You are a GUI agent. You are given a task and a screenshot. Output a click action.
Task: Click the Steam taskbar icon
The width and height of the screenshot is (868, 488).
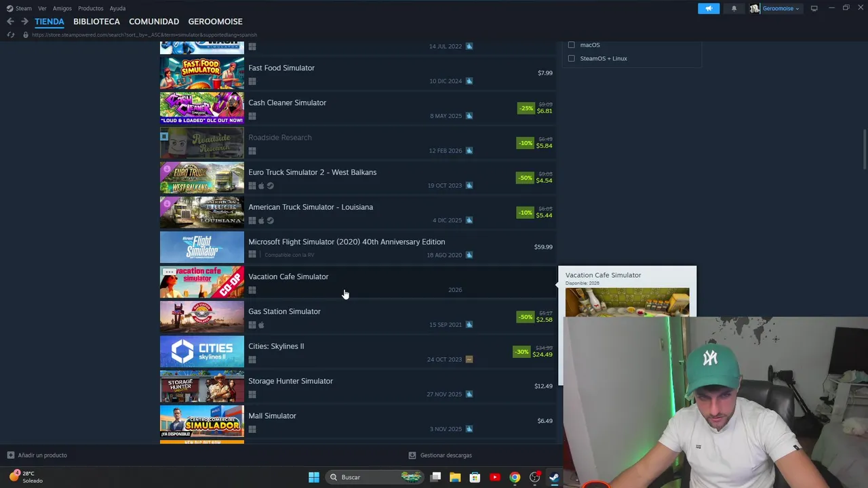(x=554, y=477)
